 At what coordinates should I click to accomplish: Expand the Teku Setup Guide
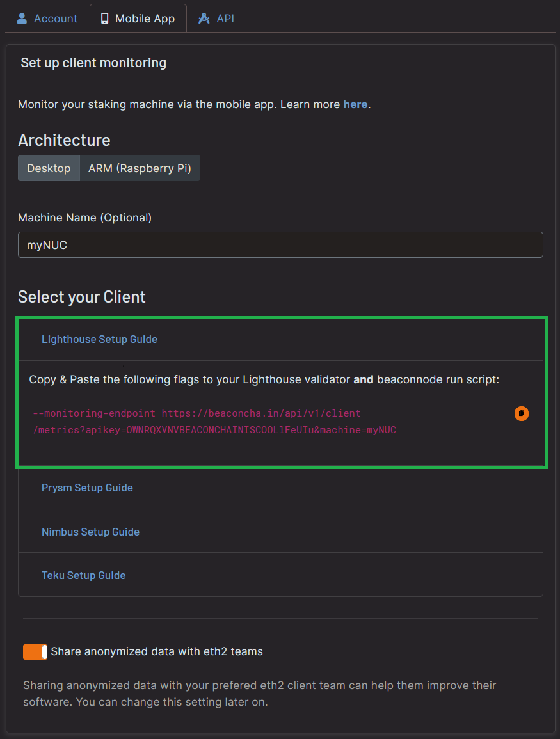(x=83, y=575)
